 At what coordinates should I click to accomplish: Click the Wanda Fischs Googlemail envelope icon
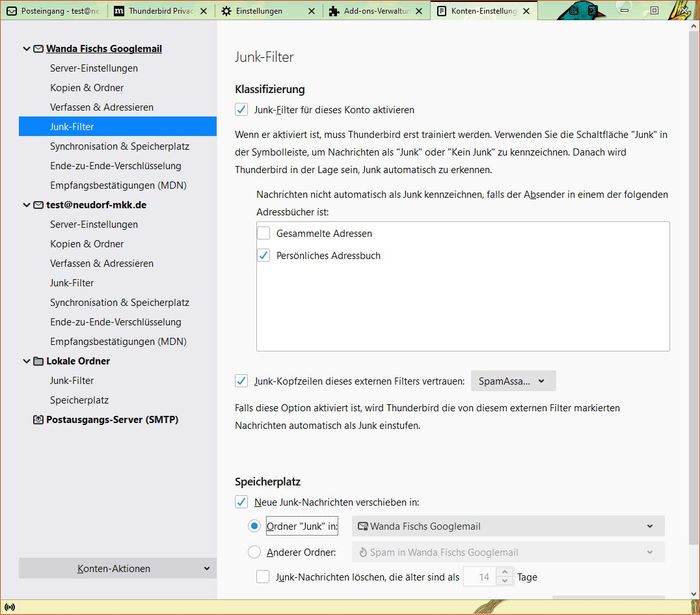coord(38,49)
